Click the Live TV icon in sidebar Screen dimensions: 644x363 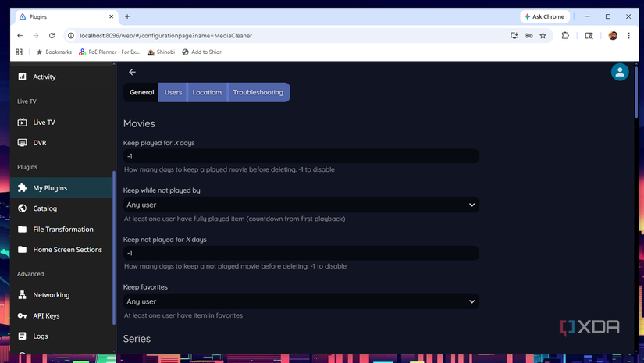coord(22,123)
